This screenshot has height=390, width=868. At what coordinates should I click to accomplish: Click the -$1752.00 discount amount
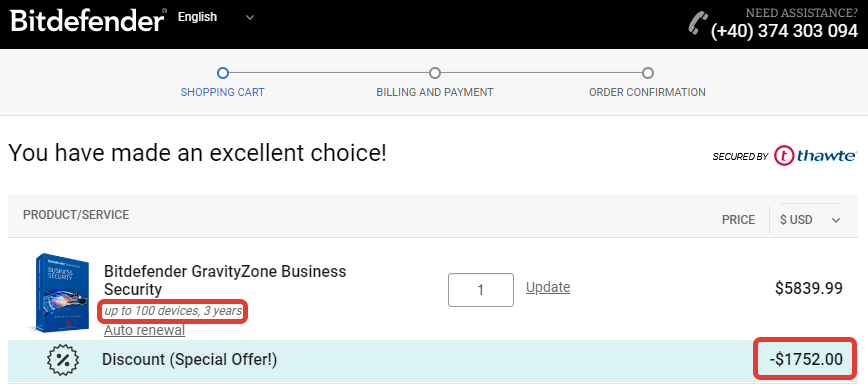coord(806,360)
